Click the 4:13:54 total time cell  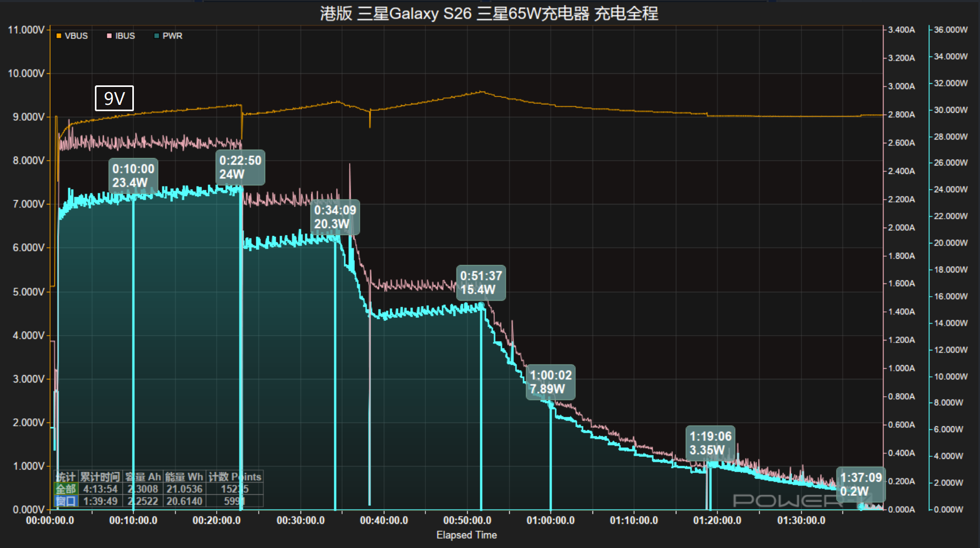click(100, 489)
